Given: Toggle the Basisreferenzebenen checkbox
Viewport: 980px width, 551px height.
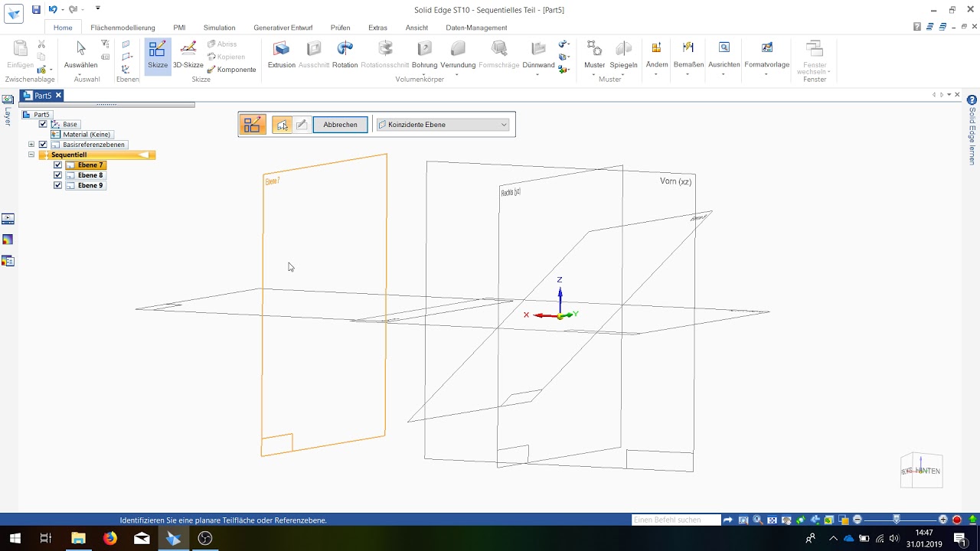Looking at the screenshot, I should 43,145.
